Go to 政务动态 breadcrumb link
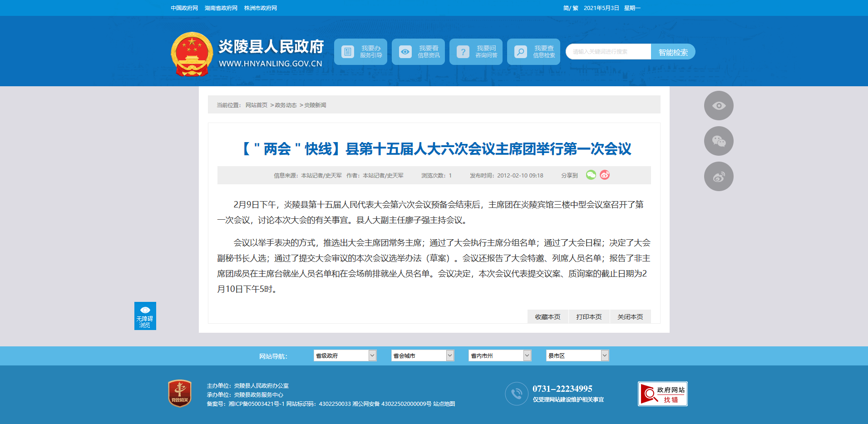 (286, 105)
